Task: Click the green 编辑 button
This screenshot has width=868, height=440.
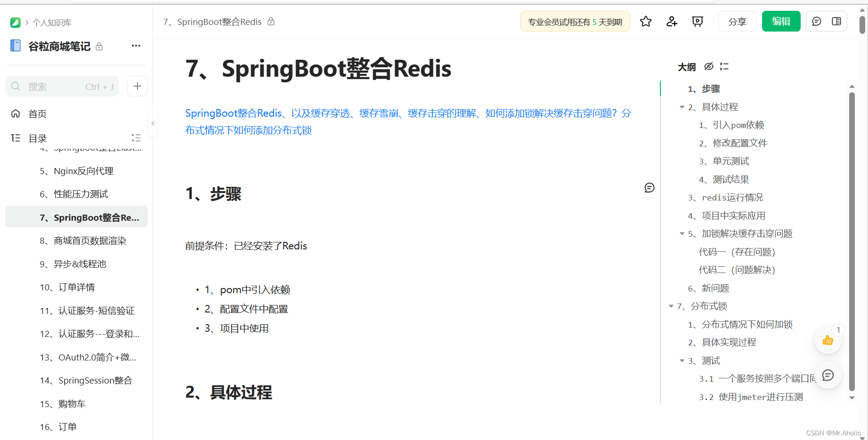Action: pyautogui.click(x=781, y=21)
